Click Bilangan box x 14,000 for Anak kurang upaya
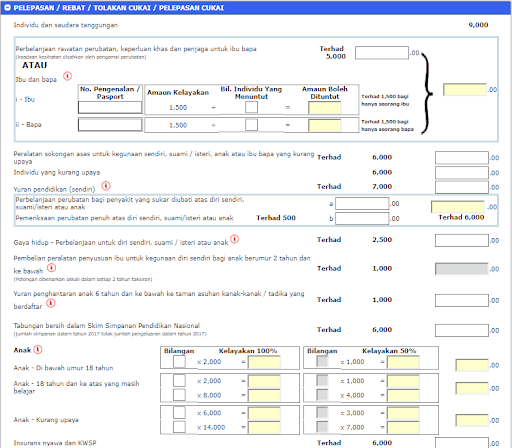 179,427
